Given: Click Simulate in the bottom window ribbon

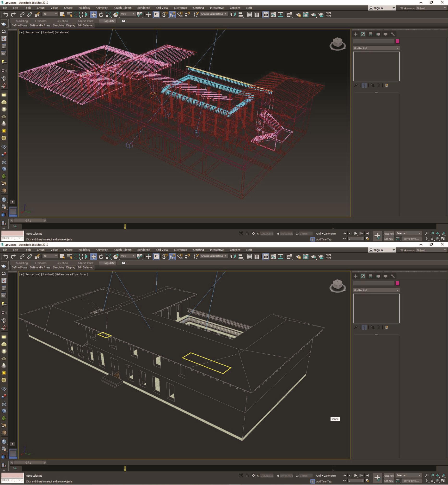Looking at the screenshot, I should [x=58, y=267].
